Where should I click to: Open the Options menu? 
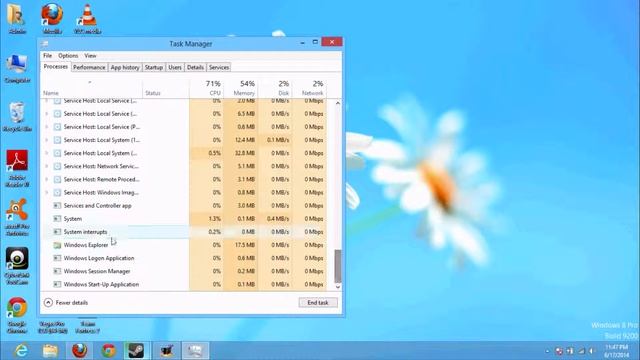coord(68,56)
